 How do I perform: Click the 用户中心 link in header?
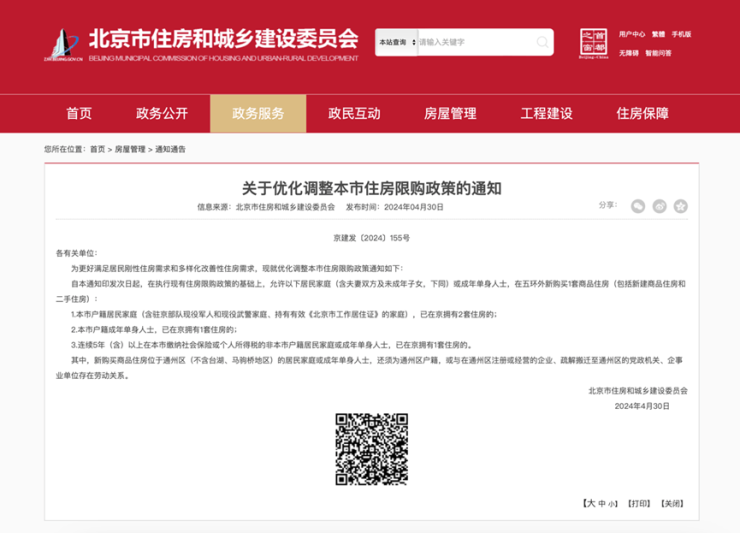coord(632,34)
